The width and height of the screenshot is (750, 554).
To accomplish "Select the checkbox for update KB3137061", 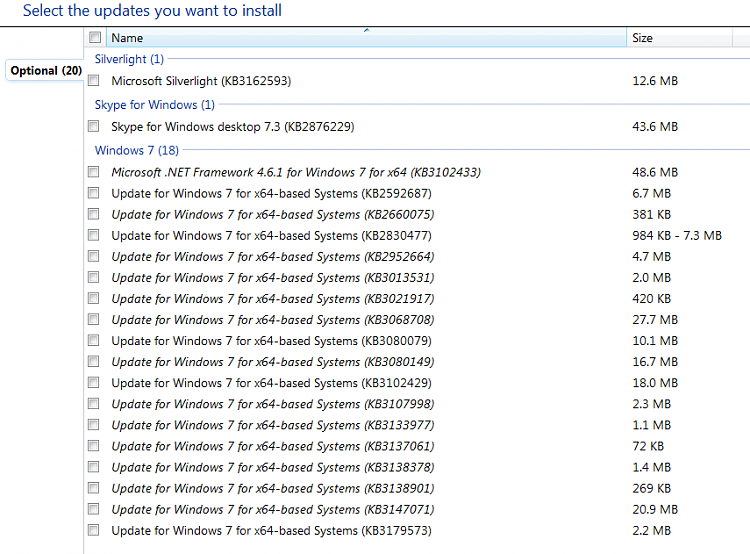I will [94, 445].
